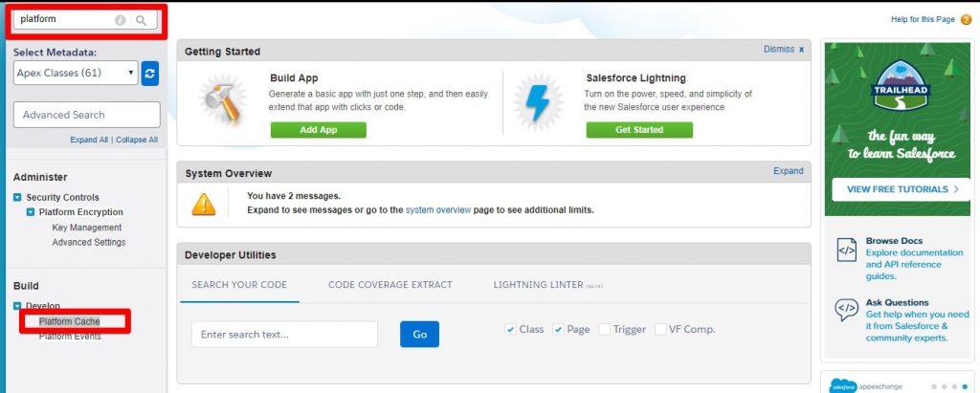The height and width of the screenshot is (393, 980).
Task: Open the Select Metadata Apex Classes dropdown
Action: tap(76, 73)
